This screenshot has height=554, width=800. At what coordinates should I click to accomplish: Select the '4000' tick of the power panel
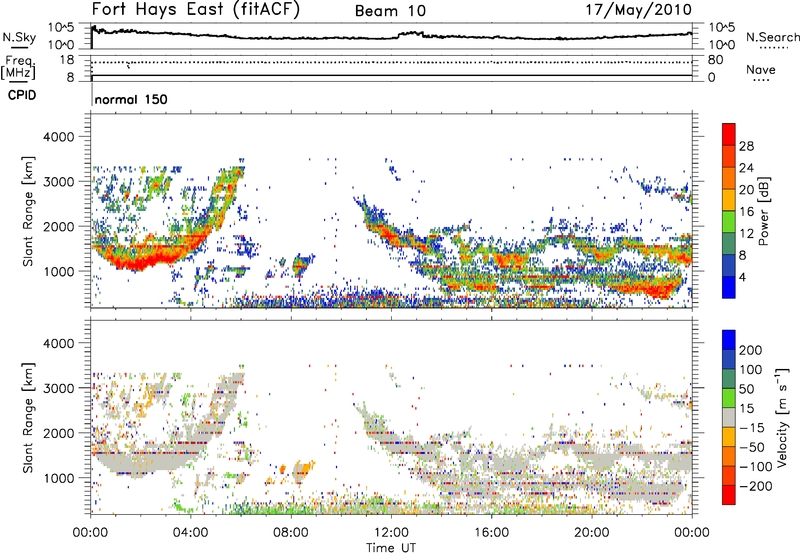point(58,137)
